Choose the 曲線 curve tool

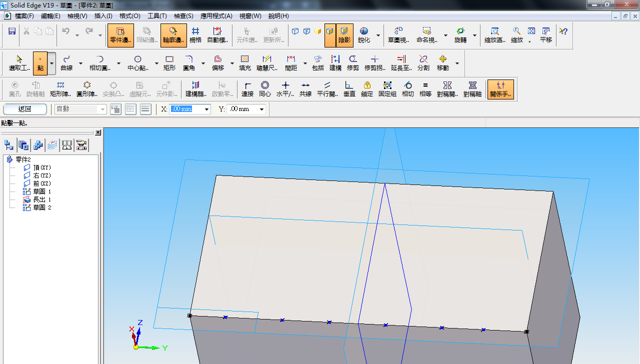click(66, 63)
